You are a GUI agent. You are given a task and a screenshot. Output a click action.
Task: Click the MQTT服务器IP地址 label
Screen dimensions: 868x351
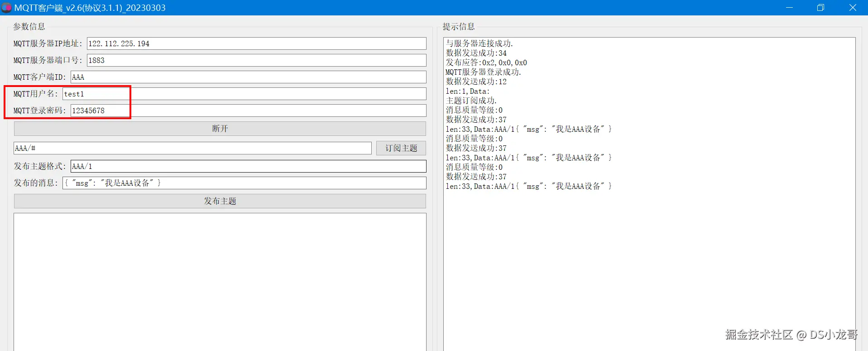point(48,43)
